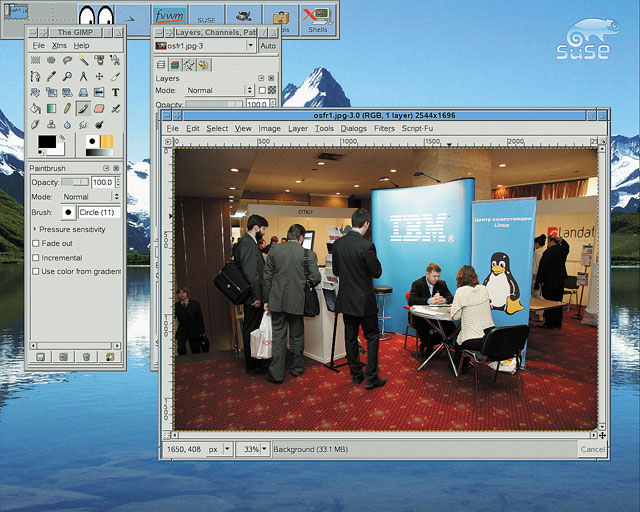Enable Use color from gradient checkbox
Image resolution: width=640 pixels, height=512 pixels.
[x=36, y=272]
